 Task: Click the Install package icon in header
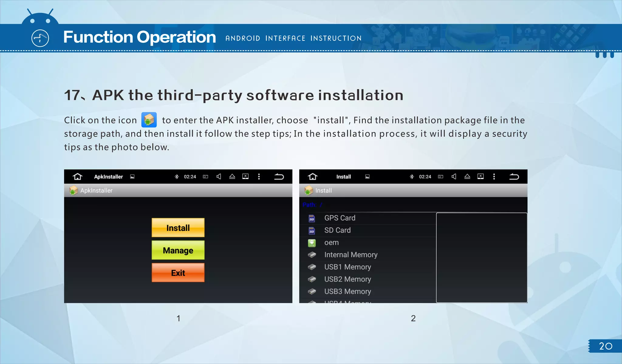(308, 190)
